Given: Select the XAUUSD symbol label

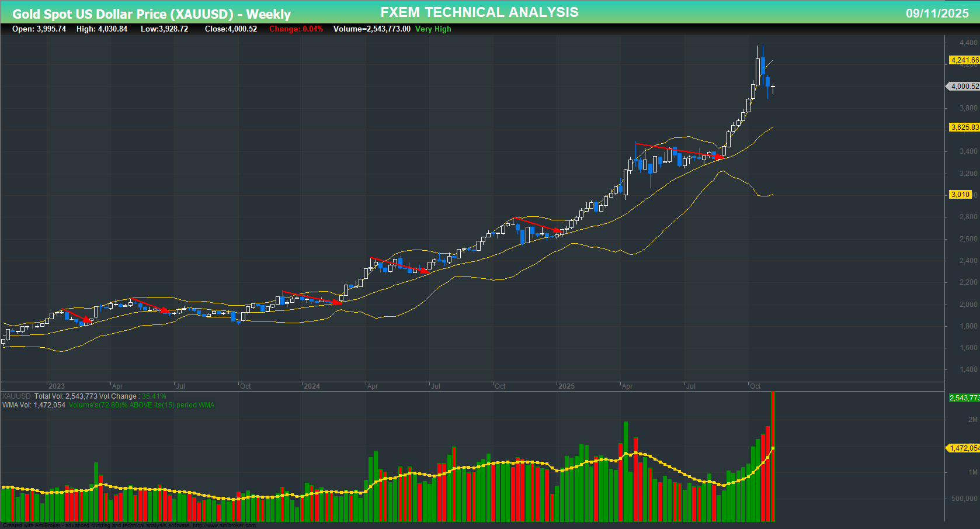Looking at the screenshot, I should pyautogui.click(x=16, y=396).
